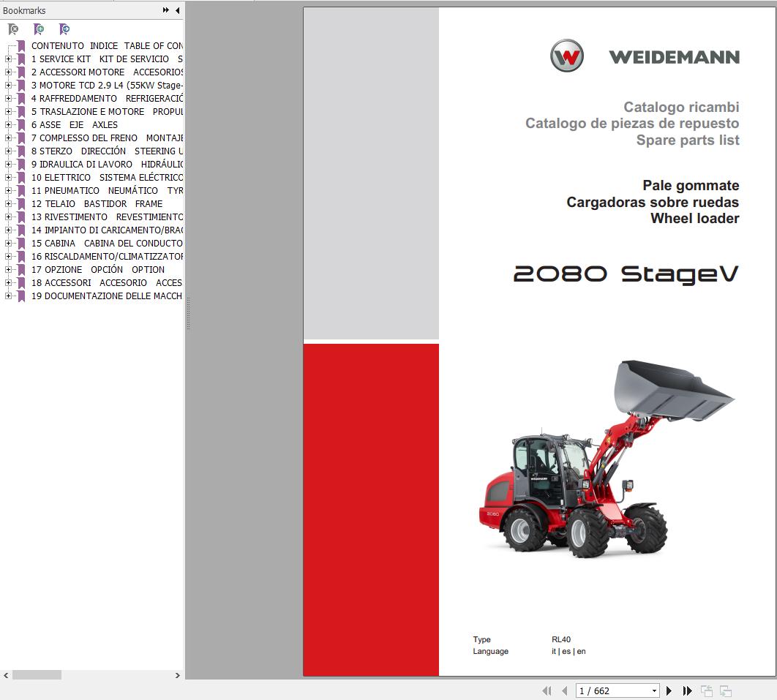Click the 'Spare parts list' heading
777x700 pixels.
(x=687, y=140)
